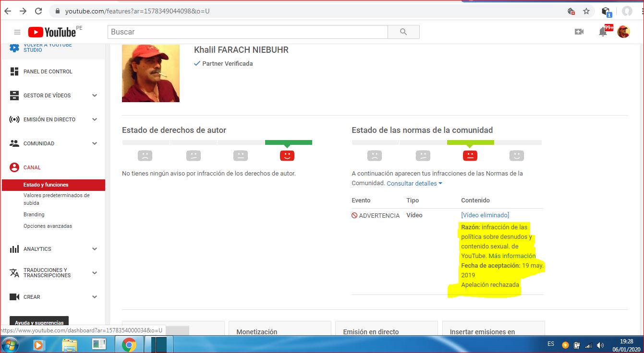Click the Emisión en directo broadcast icon
644x353 pixels.
coord(14,119)
